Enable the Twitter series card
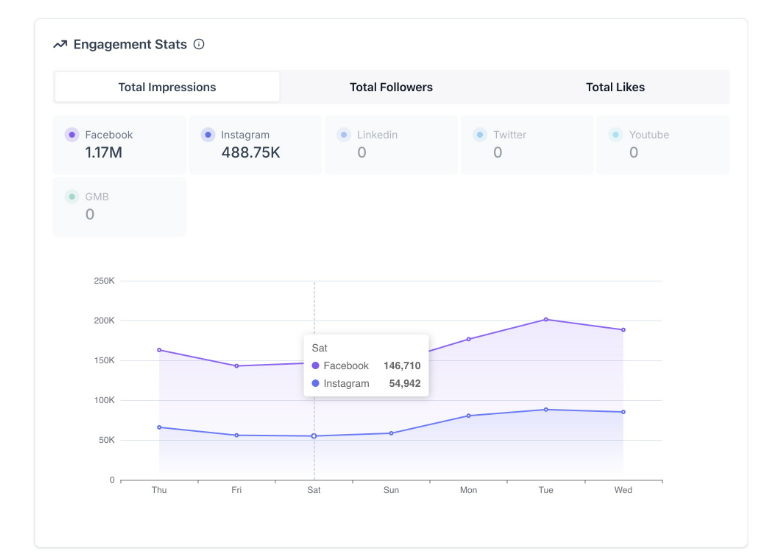 tap(527, 145)
